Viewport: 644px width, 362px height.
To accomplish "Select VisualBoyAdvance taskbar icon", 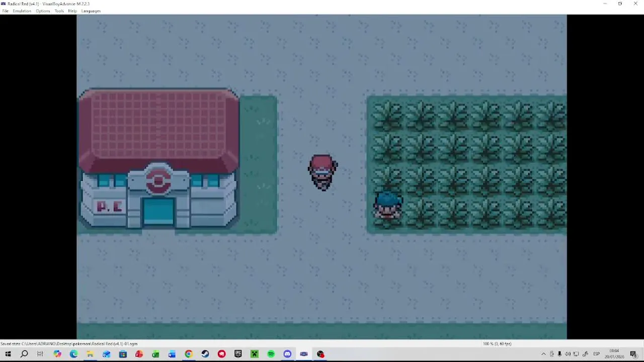I will 303,354.
